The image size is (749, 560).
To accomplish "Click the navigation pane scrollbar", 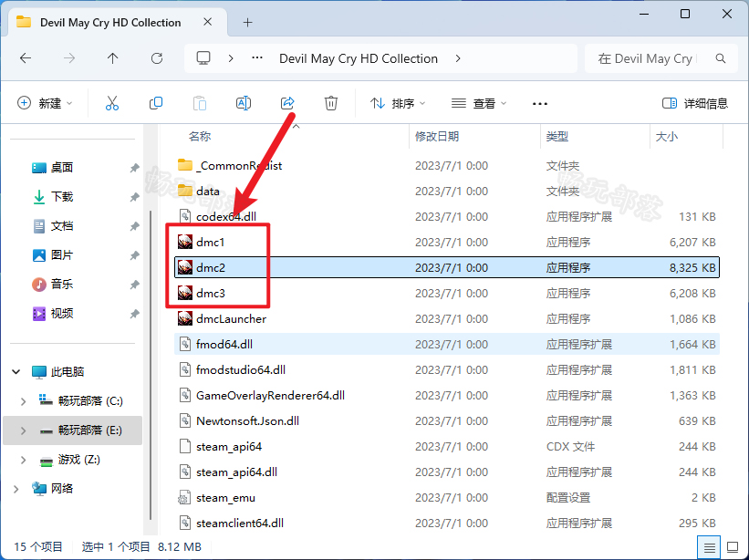I will coord(151,365).
